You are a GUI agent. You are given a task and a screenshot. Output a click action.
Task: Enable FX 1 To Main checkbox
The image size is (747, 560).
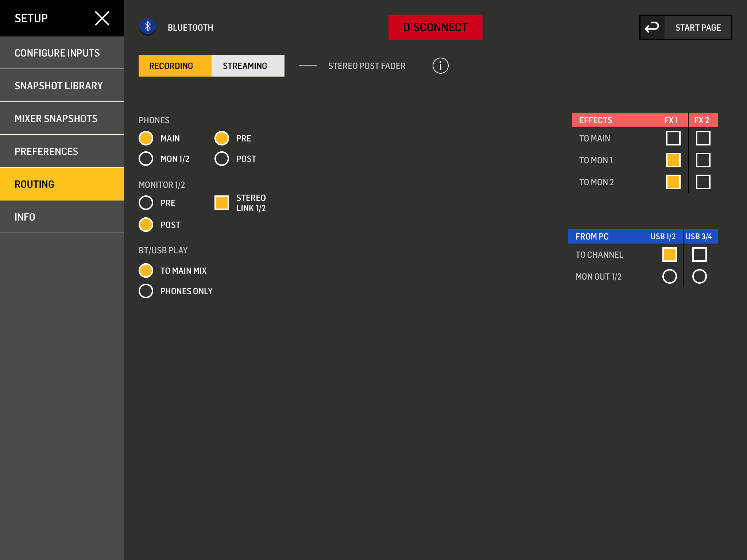point(673,138)
